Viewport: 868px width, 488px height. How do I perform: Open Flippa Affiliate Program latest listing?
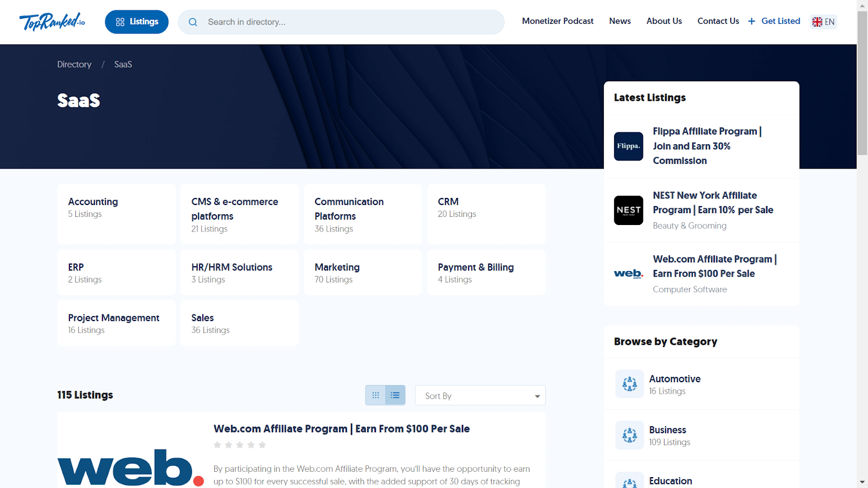707,146
